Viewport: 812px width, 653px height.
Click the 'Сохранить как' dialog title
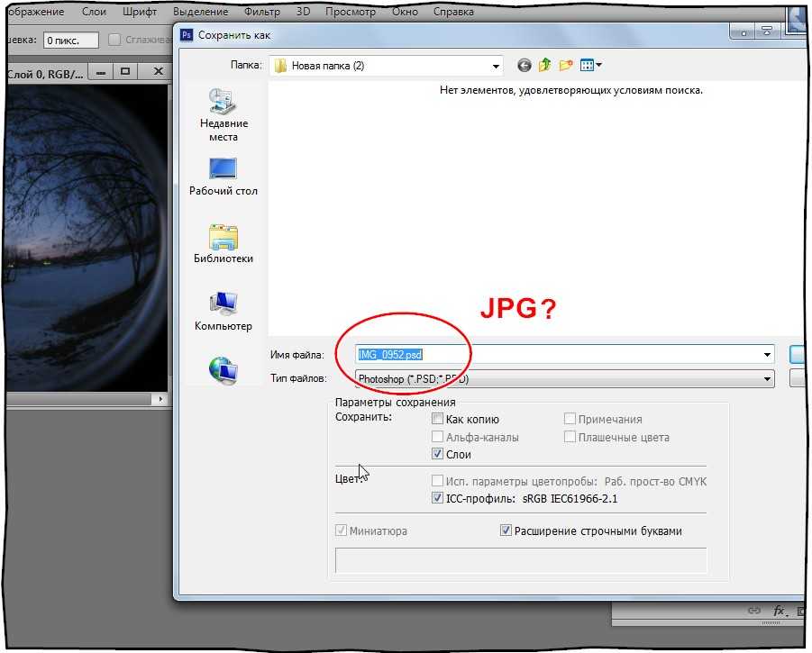pyautogui.click(x=234, y=35)
